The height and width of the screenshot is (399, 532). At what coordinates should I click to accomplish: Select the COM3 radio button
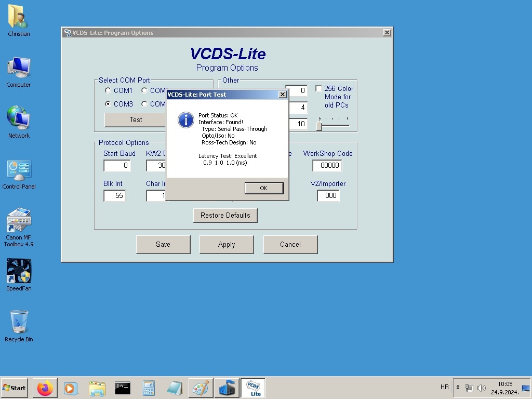pos(108,104)
